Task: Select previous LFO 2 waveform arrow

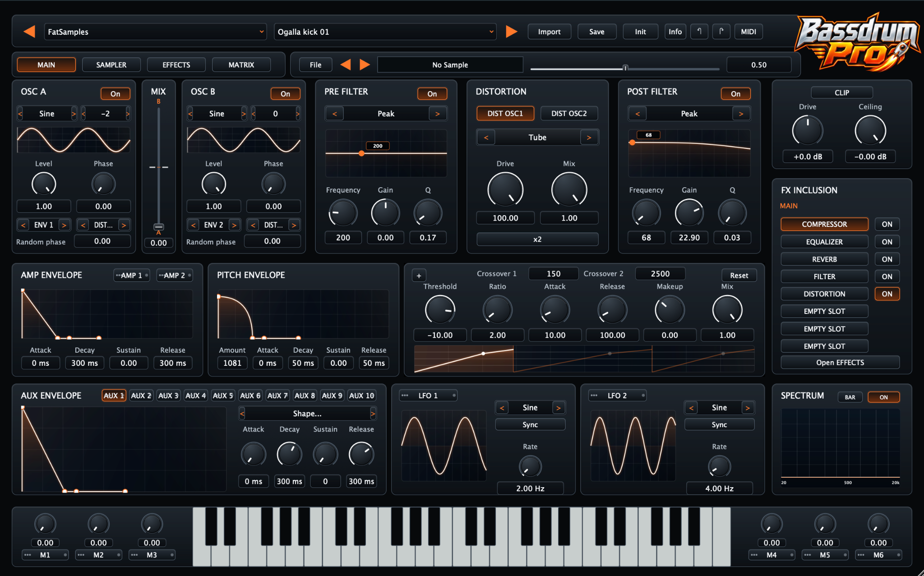Action: point(691,408)
